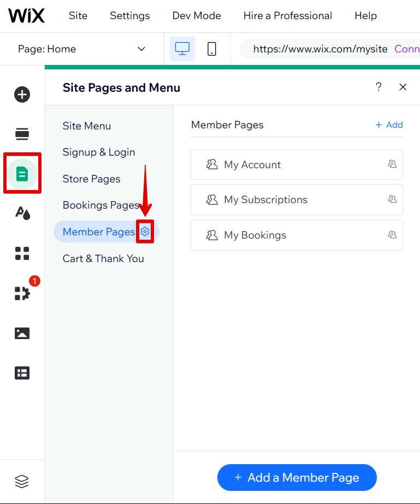420x504 pixels.
Task: Click the Member Pages settings gear
Action: click(x=145, y=232)
